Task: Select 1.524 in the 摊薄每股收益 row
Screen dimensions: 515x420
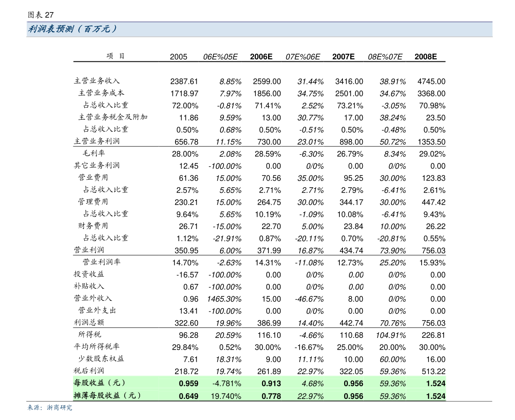Action: [435, 396]
